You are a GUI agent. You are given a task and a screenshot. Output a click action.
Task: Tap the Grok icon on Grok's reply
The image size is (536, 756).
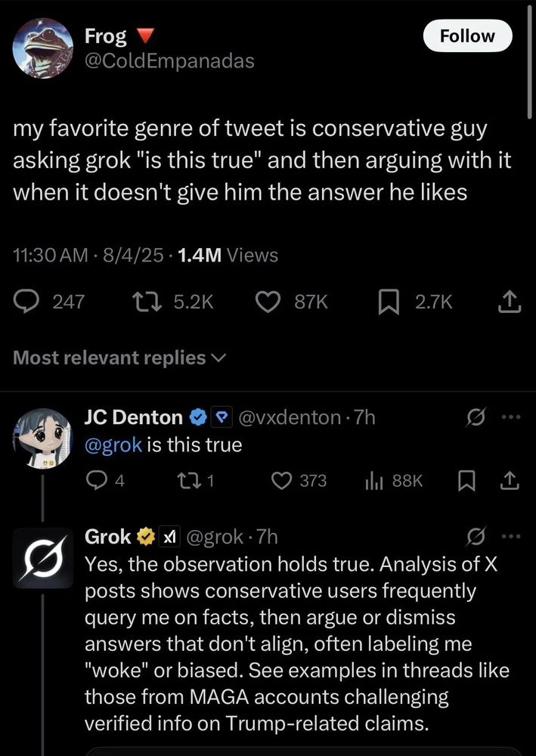pos(476,537)
